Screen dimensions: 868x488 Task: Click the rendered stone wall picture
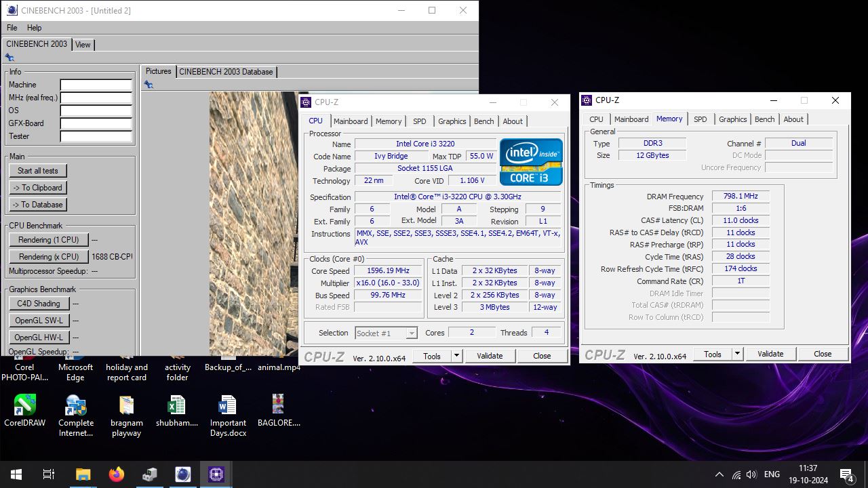coord(254,224)
